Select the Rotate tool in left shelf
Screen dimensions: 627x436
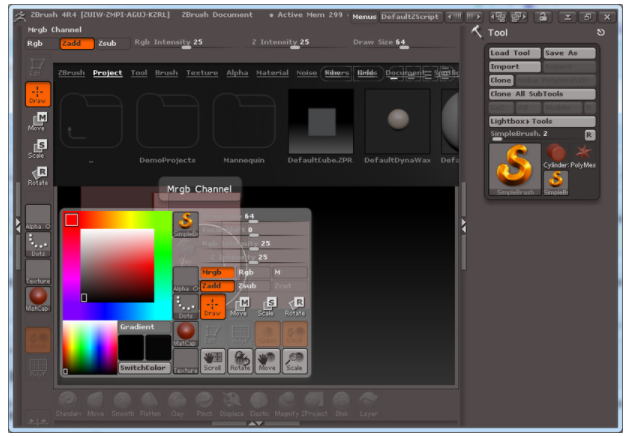(38, 177)
